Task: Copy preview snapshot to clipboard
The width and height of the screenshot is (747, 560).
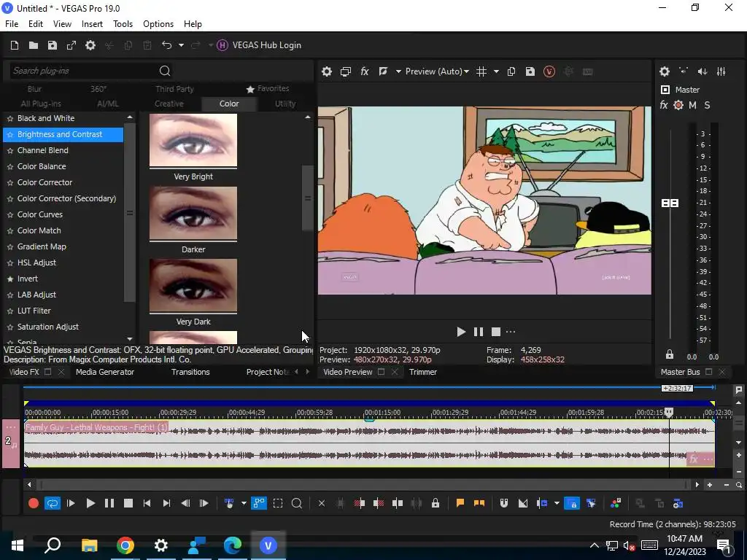Action: tap(511, 71)
